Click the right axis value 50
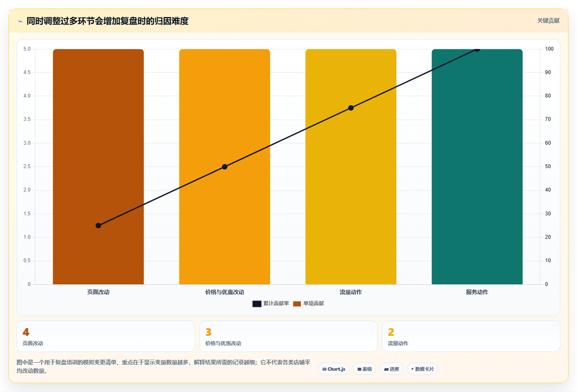This screenshot has height=392, width=577. [x=548, y=166]
